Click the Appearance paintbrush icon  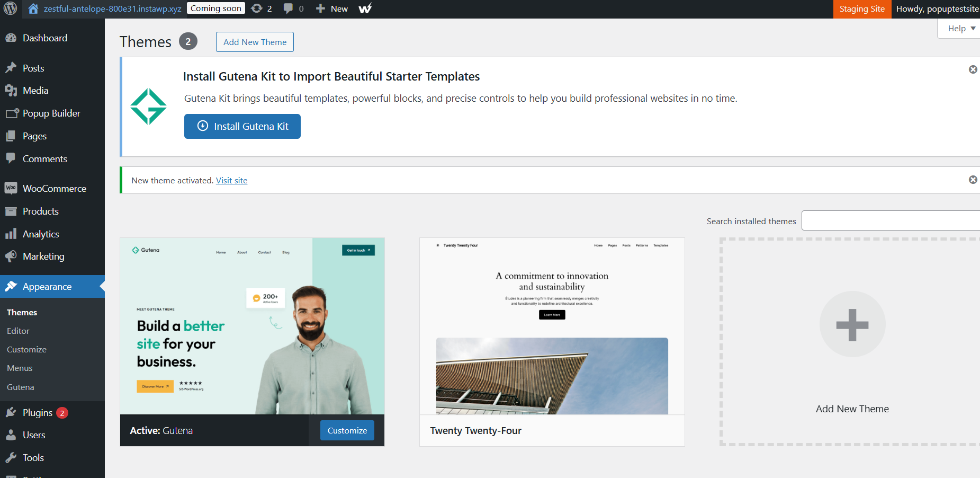(x=11, y=287)
